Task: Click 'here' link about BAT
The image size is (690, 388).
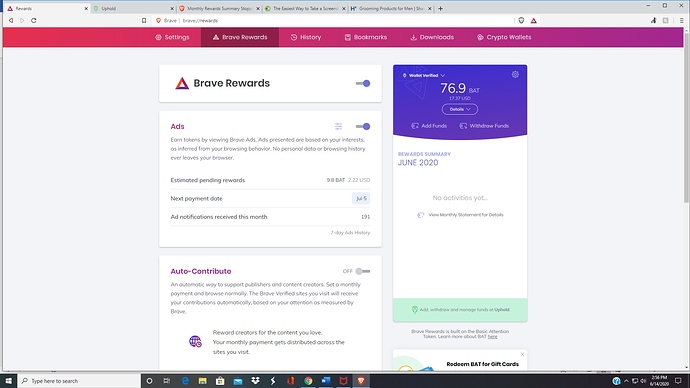Action: click(492, 337)
